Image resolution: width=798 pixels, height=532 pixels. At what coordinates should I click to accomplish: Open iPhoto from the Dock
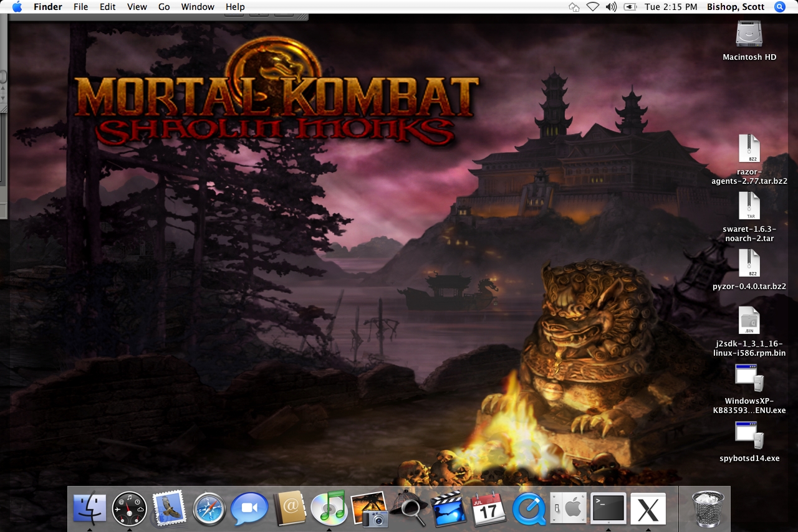coord(368,508)
